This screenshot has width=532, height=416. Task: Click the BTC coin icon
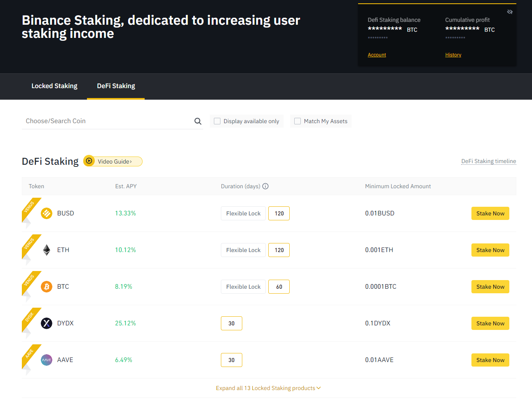[x=47, y=287]
